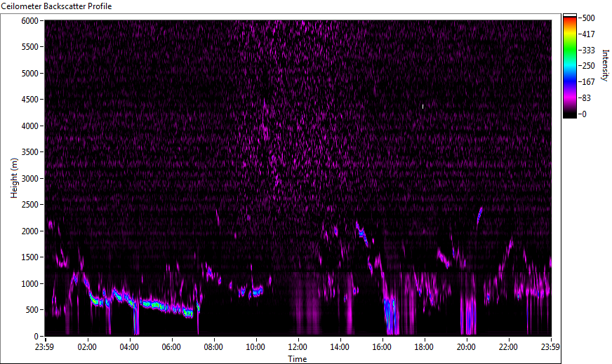Select the 0 value on Intensity scale
This screenshot has width=612, height=364.
[x=584, y=114]
